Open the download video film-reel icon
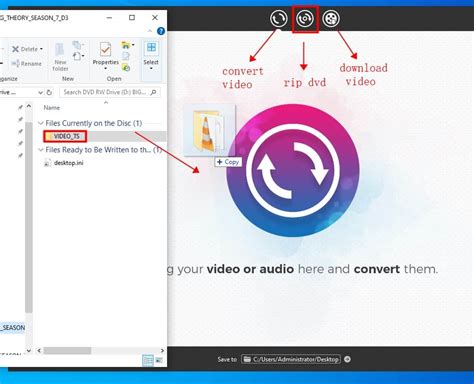The image size is (474, 384). click(331, 19)
